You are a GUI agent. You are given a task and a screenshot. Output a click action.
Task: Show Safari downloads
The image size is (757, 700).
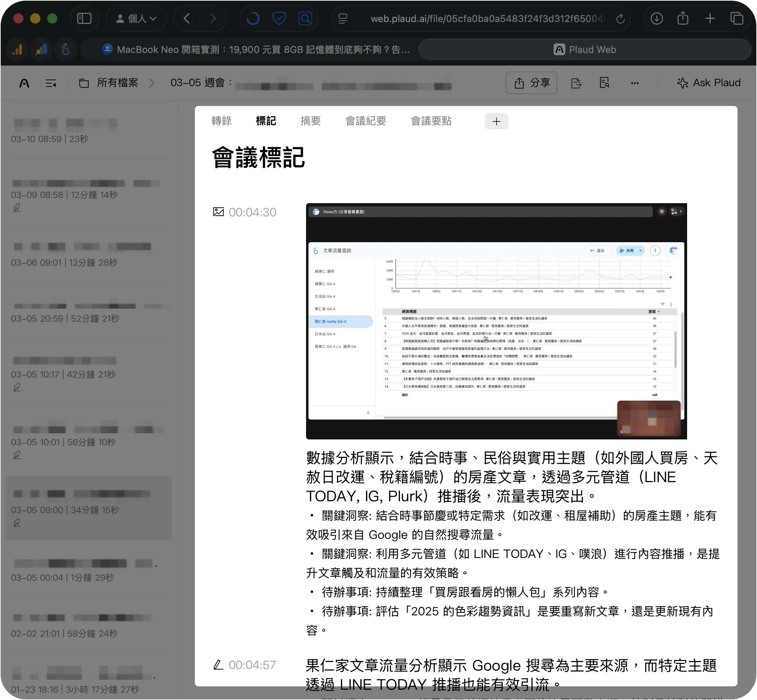coord(657,18)
